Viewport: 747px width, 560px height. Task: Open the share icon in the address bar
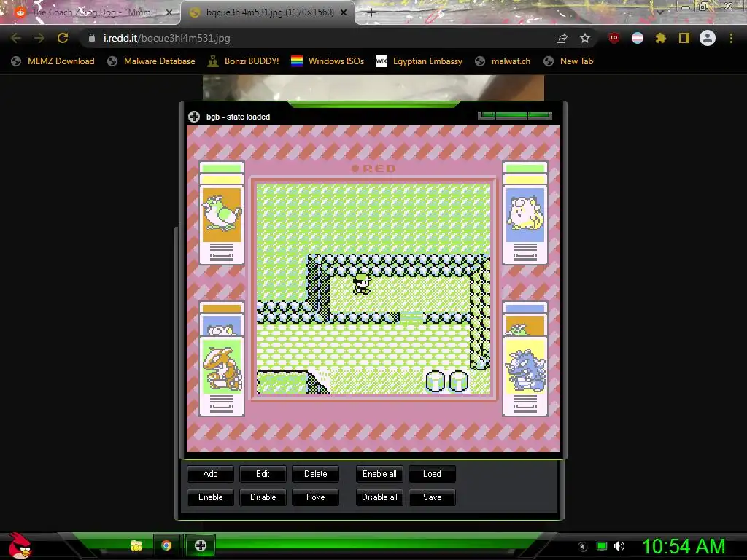pos(562,38)
